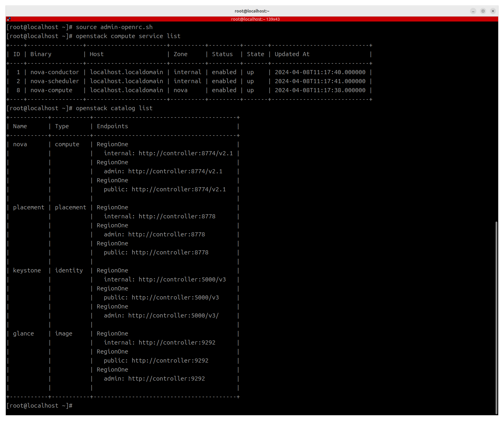Click the red terminal title 'root@localhost:~ 139x43'
504x421 pixels.
(255, 19)
